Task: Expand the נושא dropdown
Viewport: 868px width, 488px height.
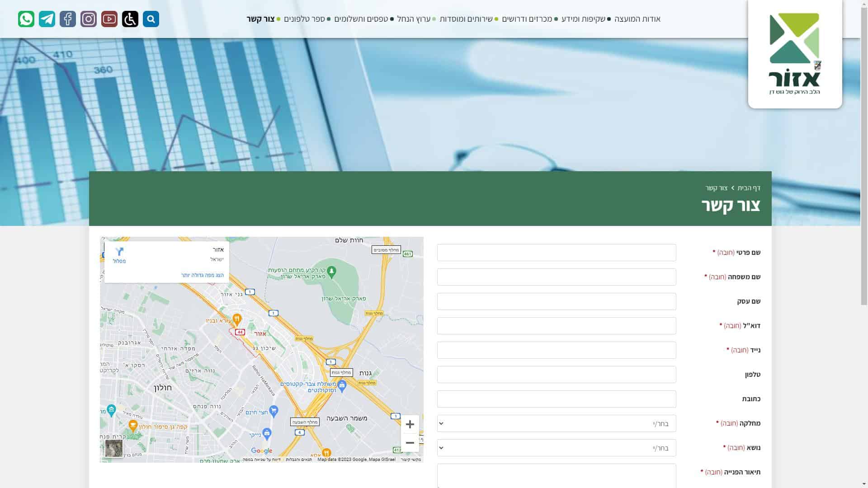Action: (x=557, y=448)
